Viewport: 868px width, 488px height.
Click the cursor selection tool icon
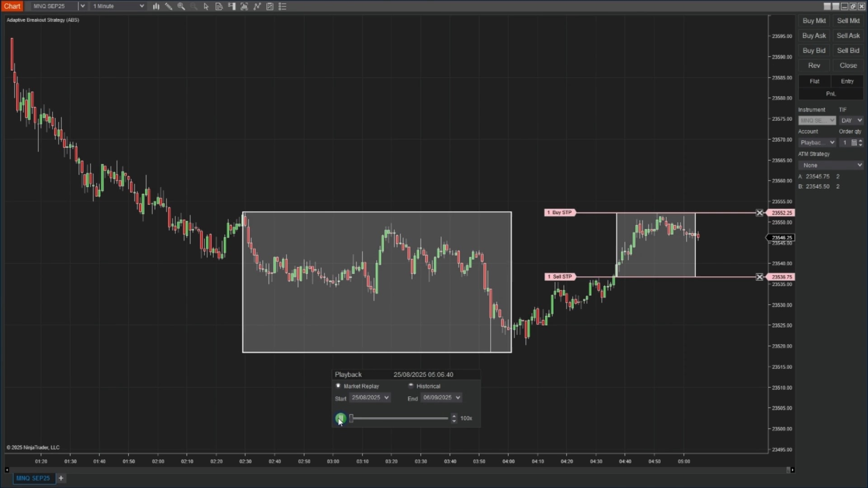pyautogui.click(x=206, y=6)
